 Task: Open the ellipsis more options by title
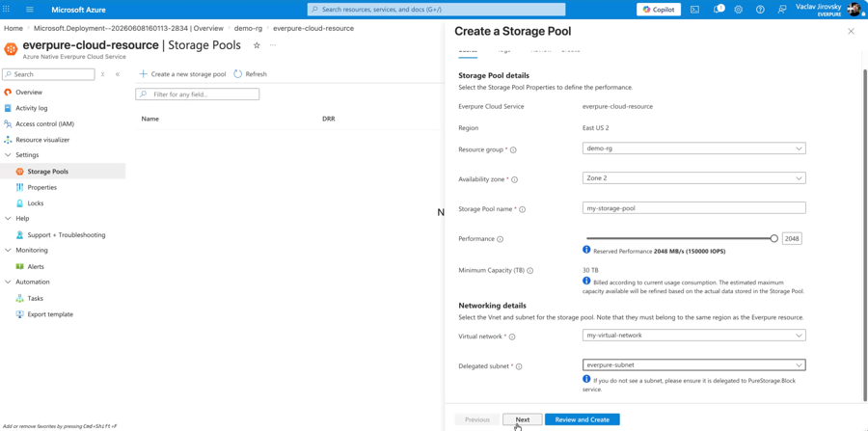(x=272, y=45)
